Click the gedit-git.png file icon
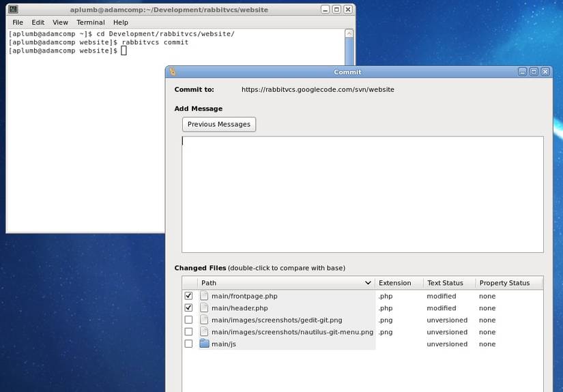The image size is (563, 392). [204, 320]
